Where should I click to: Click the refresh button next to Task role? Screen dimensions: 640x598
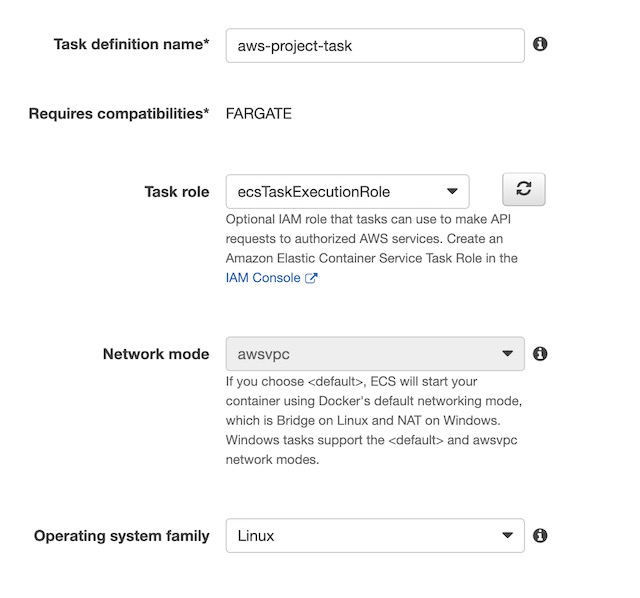[523, 190]
